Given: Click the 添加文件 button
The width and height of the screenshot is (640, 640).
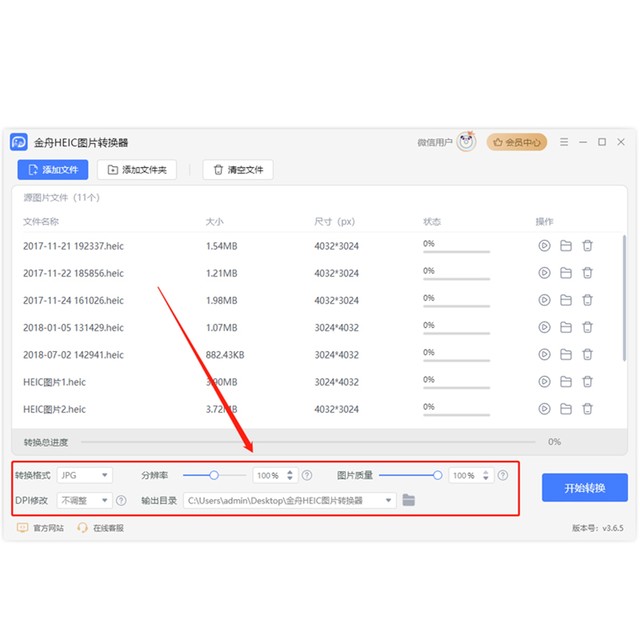Looking at the screenshot, I should coord(53,169).
